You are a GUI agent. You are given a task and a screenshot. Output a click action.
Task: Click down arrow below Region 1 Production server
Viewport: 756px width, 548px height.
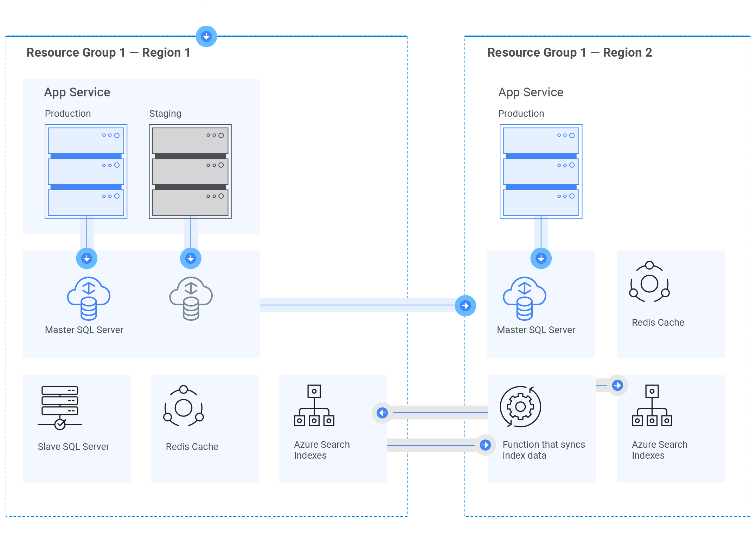[87, 259]
